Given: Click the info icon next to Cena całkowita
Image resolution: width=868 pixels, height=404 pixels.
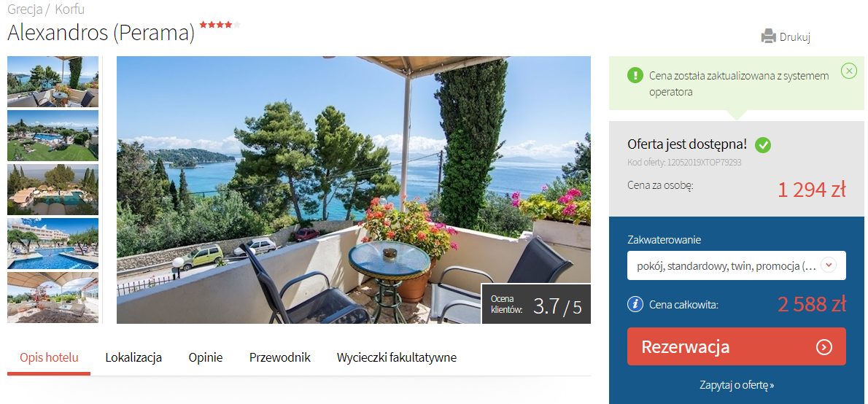Looking at the screenshot, I should tap(635, 304).
